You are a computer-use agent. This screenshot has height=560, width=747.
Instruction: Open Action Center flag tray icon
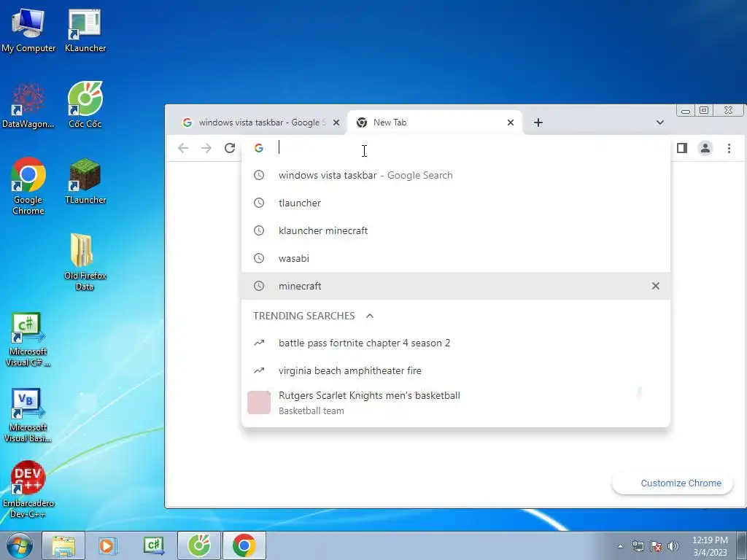(656, 546)
